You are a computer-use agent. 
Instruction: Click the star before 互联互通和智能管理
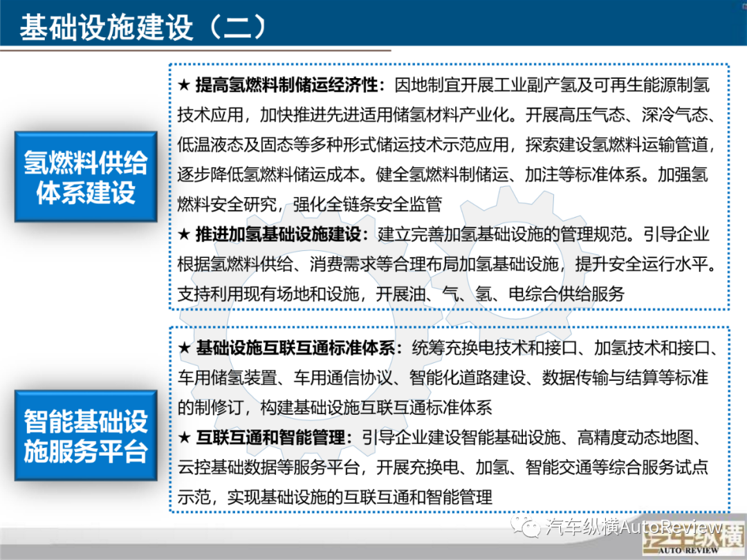point(184,438)
